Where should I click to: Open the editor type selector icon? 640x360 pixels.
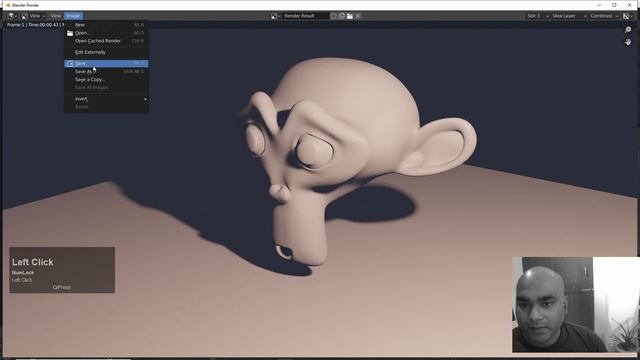click(12, 16)
